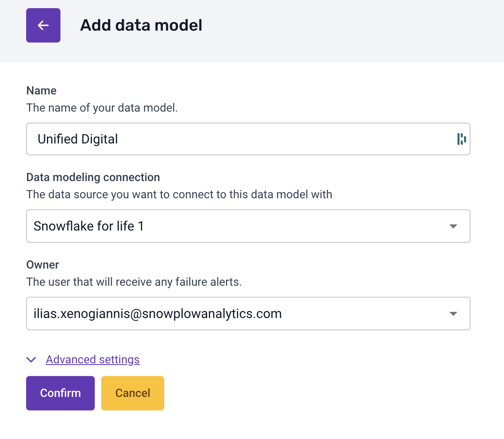
Task: Click 'The name of your data model.' helper text
Action: point(102,108)
